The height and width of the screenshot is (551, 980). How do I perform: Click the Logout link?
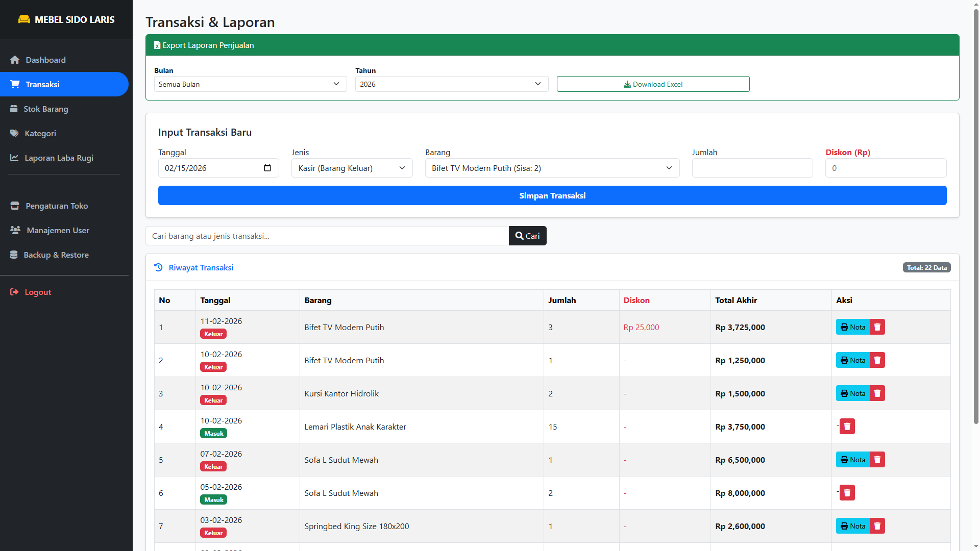pyautogui.click(x=38, y=292)
